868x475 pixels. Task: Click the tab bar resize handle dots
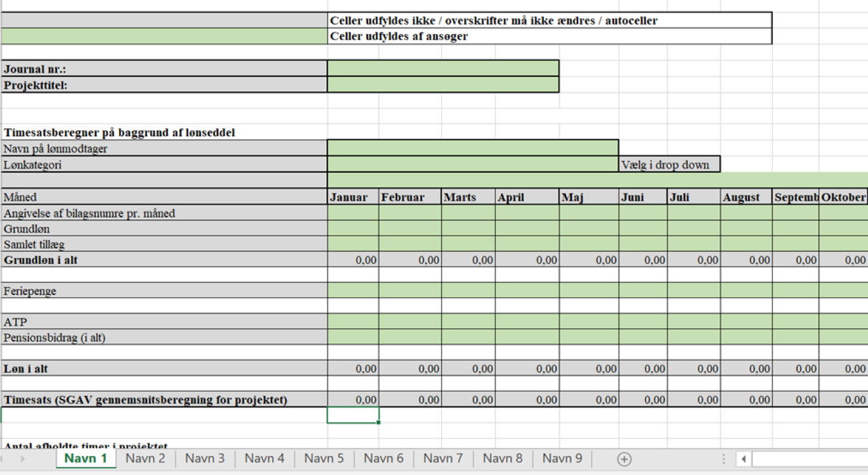[x=724, y=459]
